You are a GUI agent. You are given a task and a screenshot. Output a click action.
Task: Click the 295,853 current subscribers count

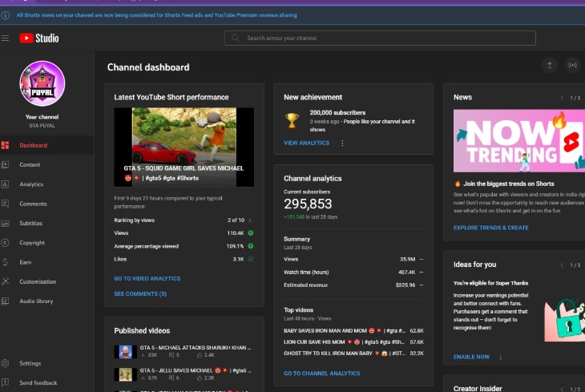(x=308, y=204)
